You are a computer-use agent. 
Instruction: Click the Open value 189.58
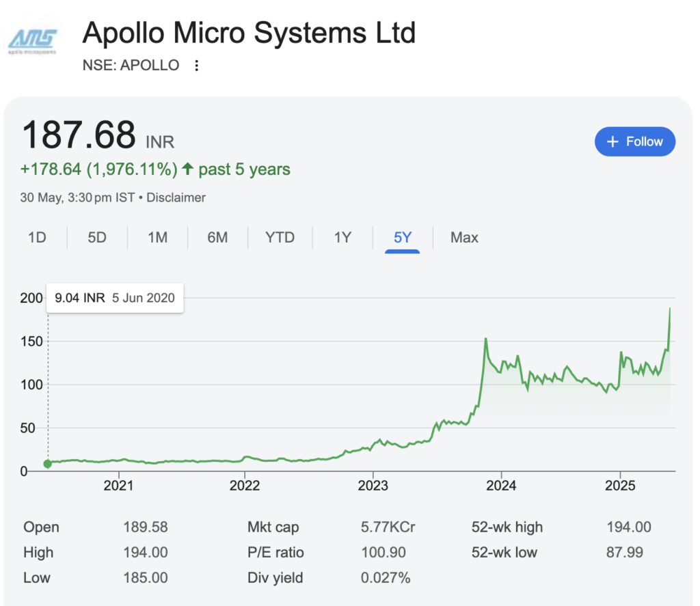pyautogui.click(x=146, y=527)
